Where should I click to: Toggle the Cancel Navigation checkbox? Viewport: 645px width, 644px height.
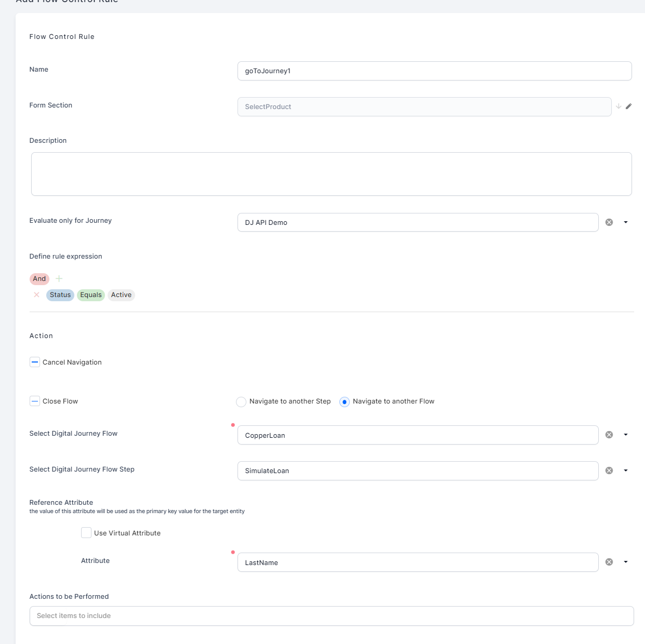(35, 362)
